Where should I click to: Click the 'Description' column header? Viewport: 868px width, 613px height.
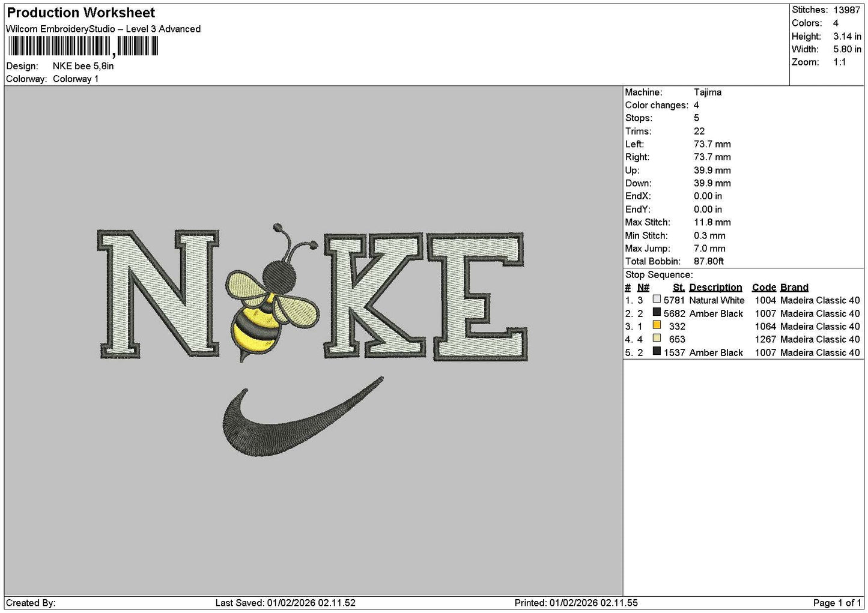coord(715,287)
